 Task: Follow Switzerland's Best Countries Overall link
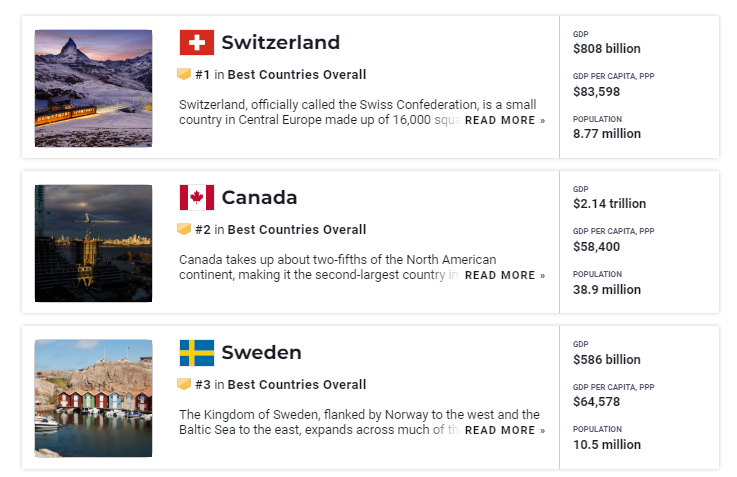tap(297, 75)
